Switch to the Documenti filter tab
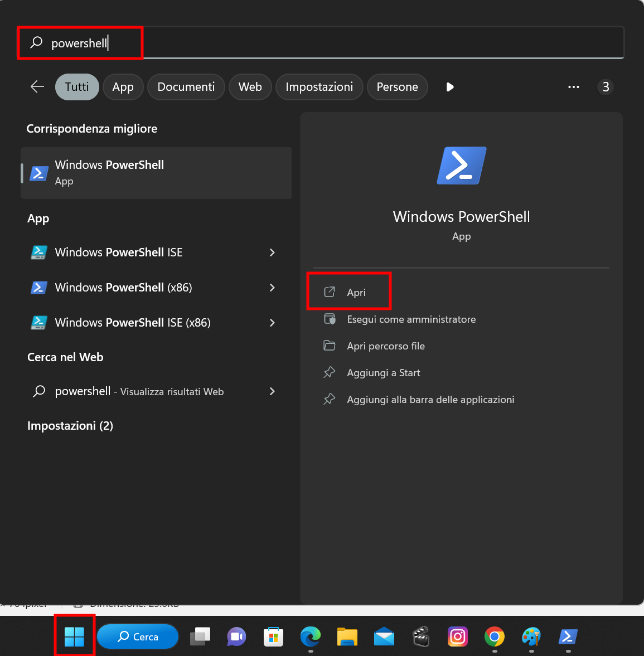This screenshot has width=644, height=656. [x=186, y=87]
